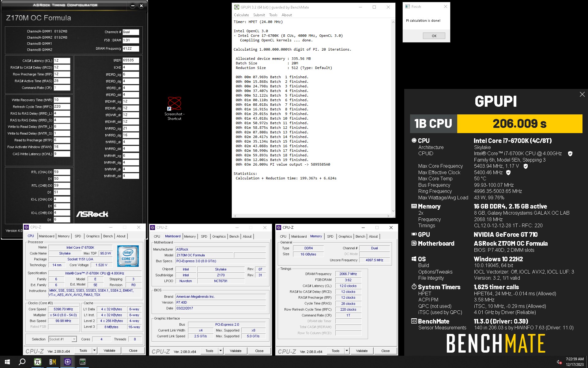Click the GPUPI window title pi icon
Image resolution: width=588 pixels, height=368 pixels.
pyautogui.click(x=236, y=7)
